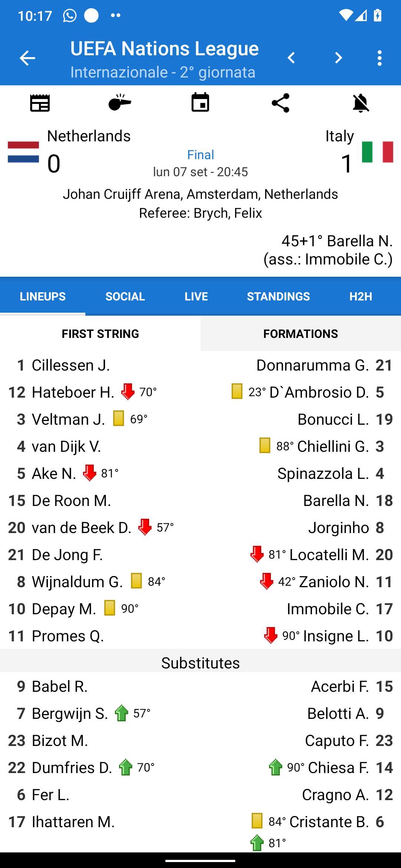Open the news feed icon
This screenshot has height=868, width=401.
click(40, 103)
